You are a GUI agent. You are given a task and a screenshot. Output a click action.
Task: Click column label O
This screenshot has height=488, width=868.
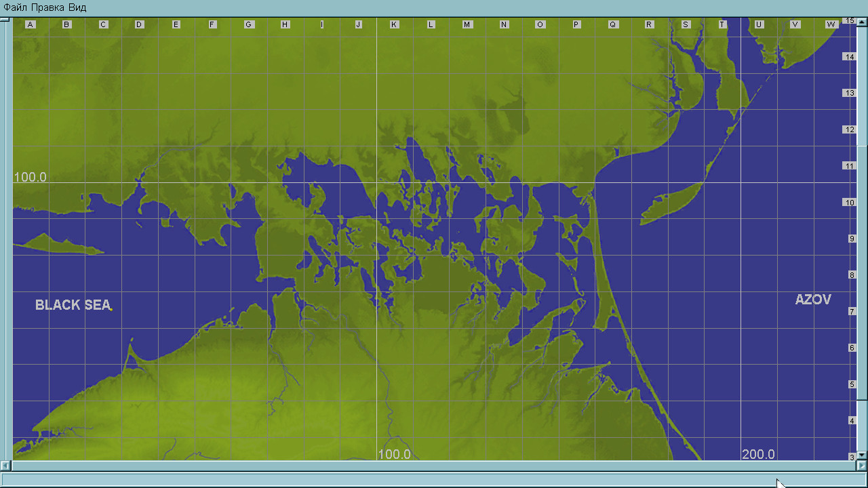coord(540,24)
